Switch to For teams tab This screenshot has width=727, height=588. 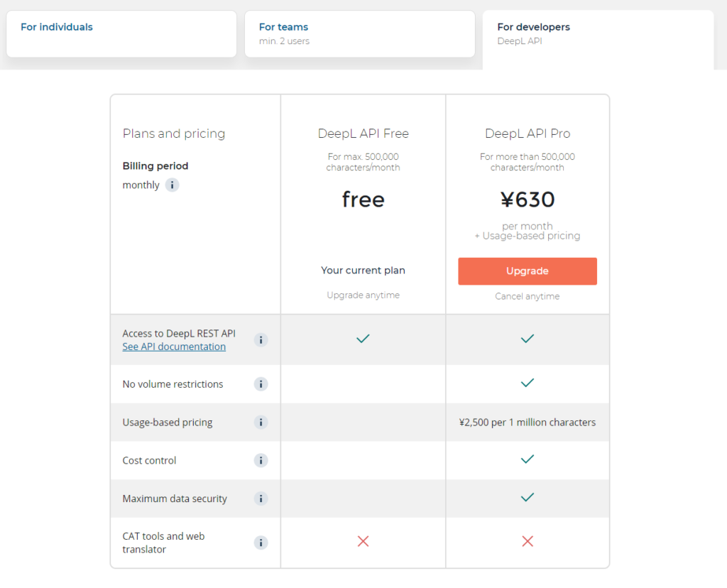click(360, 34)
